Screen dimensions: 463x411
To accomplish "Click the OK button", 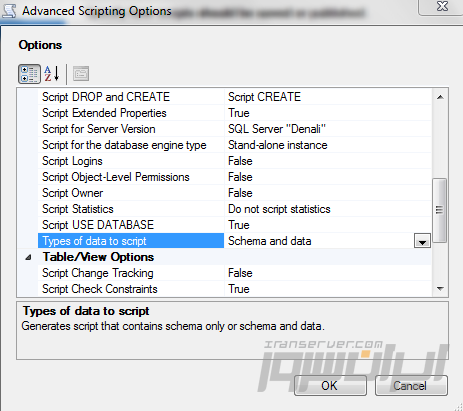I will click(330, 386).
